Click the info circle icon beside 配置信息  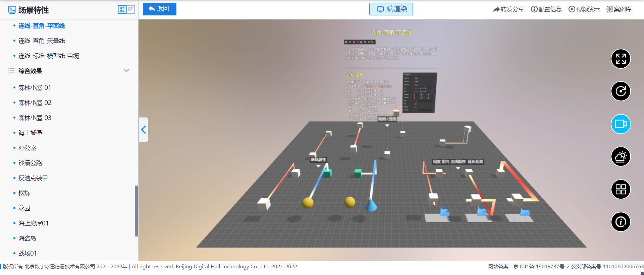pos(534,9)
